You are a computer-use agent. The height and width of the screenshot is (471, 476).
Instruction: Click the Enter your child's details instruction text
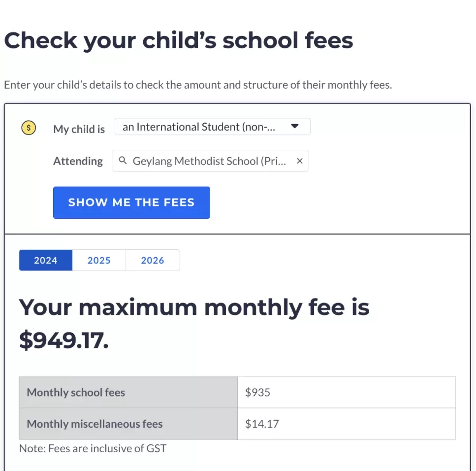tap(198, 85)
